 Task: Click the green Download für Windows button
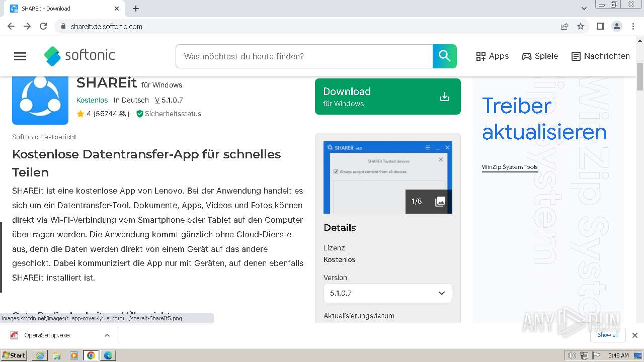pyautogui.click(x=388, y=97)
